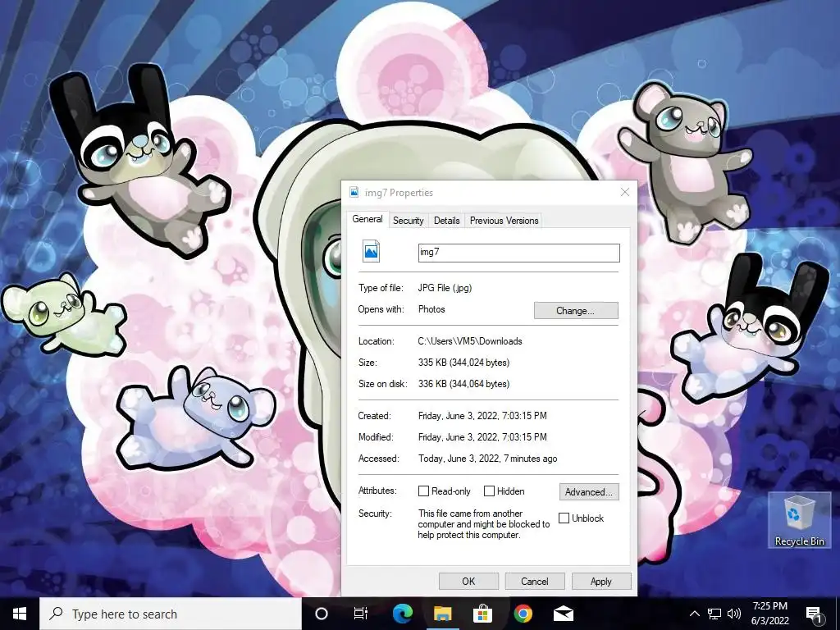Click the search magnifier icon
Image resolution: width=840 pixels, height=630 pixels.
56,614
